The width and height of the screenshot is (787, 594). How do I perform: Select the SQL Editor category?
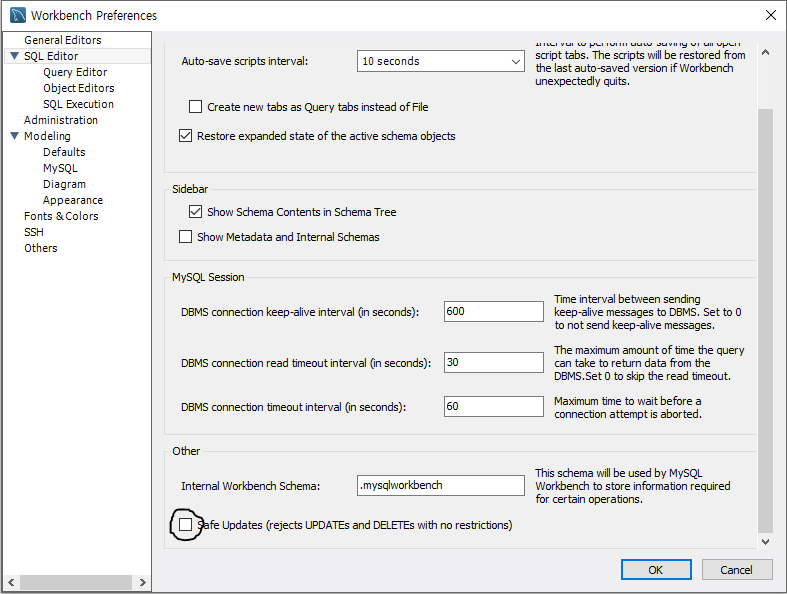coord(51,56)
